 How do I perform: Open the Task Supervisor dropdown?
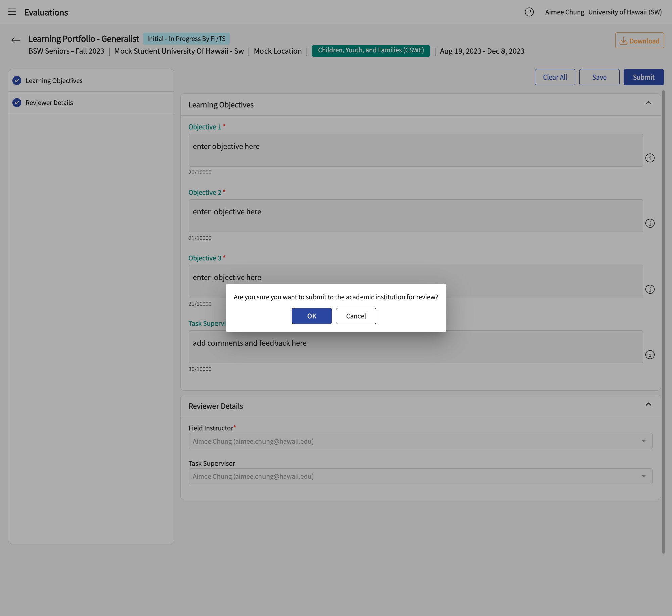(420, 476)
